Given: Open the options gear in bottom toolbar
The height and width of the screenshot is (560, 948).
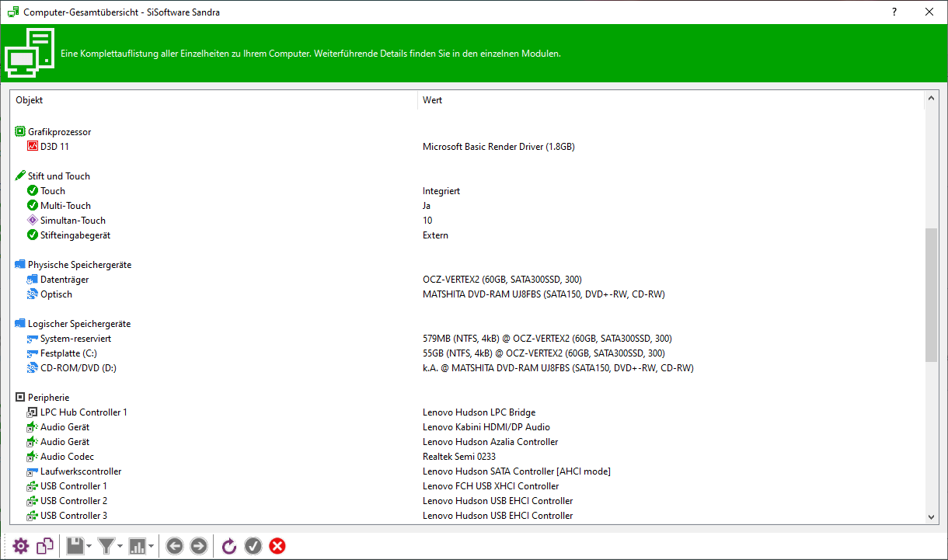Looking at the screenshot, I should (x=20, y=546).
